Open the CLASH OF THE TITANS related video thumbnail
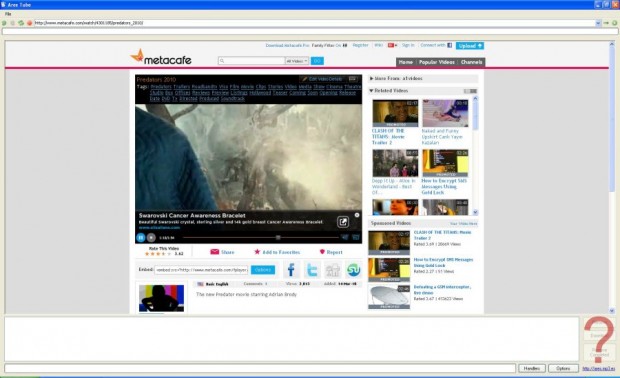The height and width of the screenshot is (378, 620). pyautogui.click(x=395, y=113)
